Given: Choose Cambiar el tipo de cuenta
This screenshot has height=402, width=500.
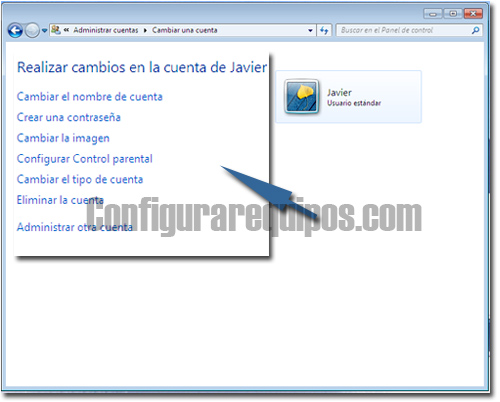Looking at the screenshot, I should tap(80, 180).
